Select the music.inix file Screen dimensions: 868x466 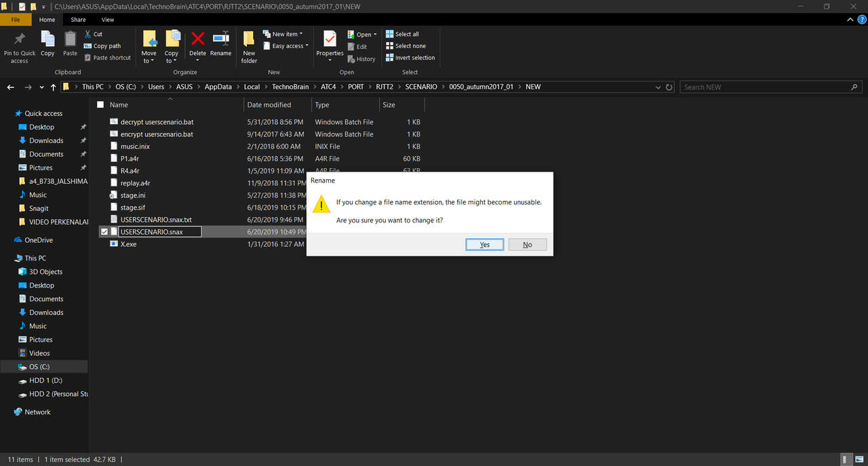click(x=135, y=147)
